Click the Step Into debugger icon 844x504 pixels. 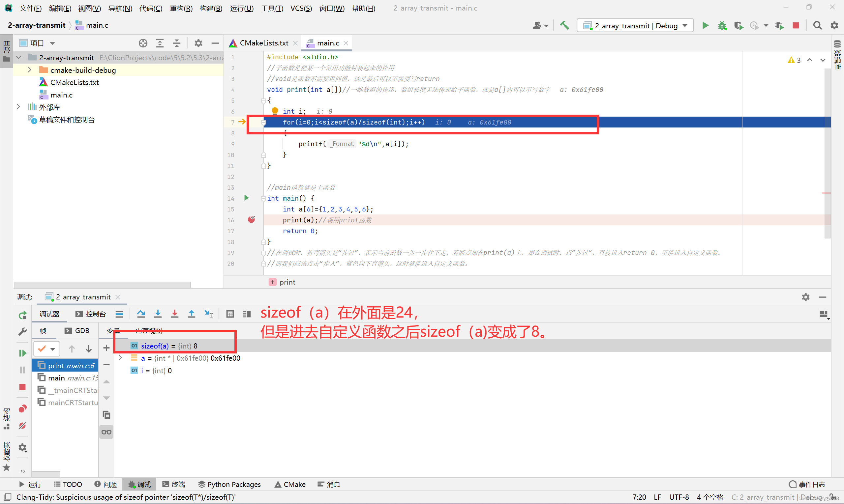(x=158, y=314)
